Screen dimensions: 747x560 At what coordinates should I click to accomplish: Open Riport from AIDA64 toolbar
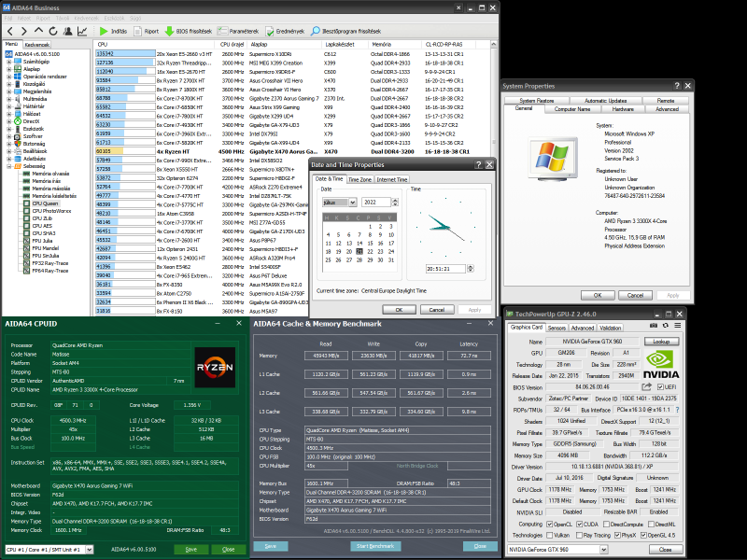point(147,32)
